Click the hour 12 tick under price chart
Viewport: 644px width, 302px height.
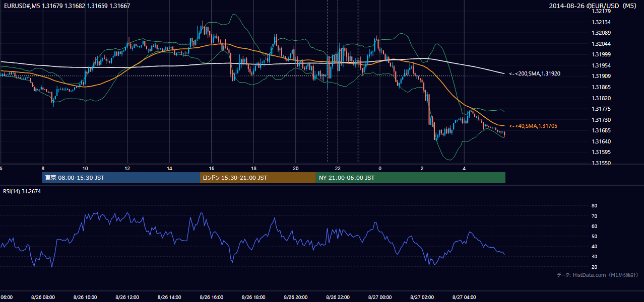click(x=127, y=169)
